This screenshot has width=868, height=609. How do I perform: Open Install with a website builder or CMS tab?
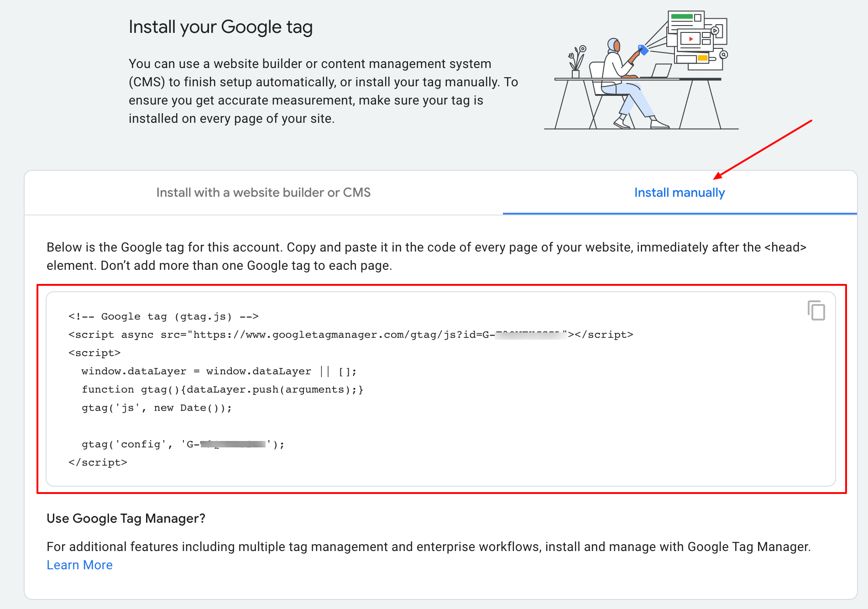click(263, 193)
